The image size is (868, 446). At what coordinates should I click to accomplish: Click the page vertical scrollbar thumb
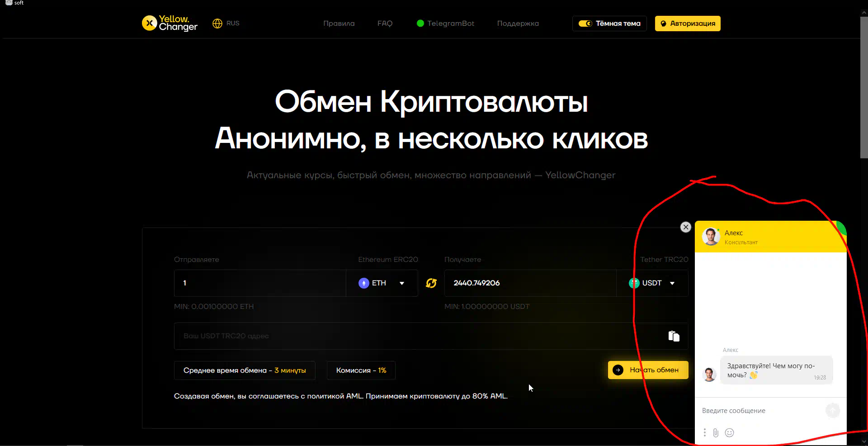pyautogui.click(x=864, y=87)
